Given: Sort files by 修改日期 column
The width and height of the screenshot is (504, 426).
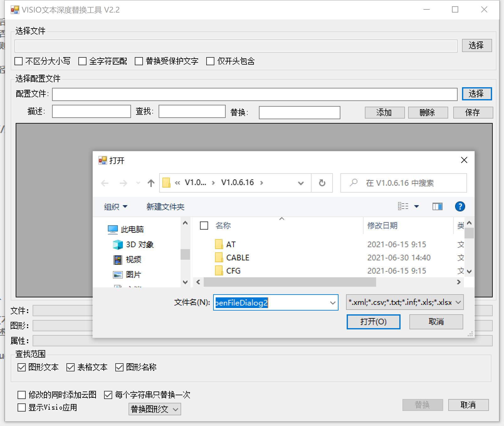Looking at the screenshot, I should 382,226.
